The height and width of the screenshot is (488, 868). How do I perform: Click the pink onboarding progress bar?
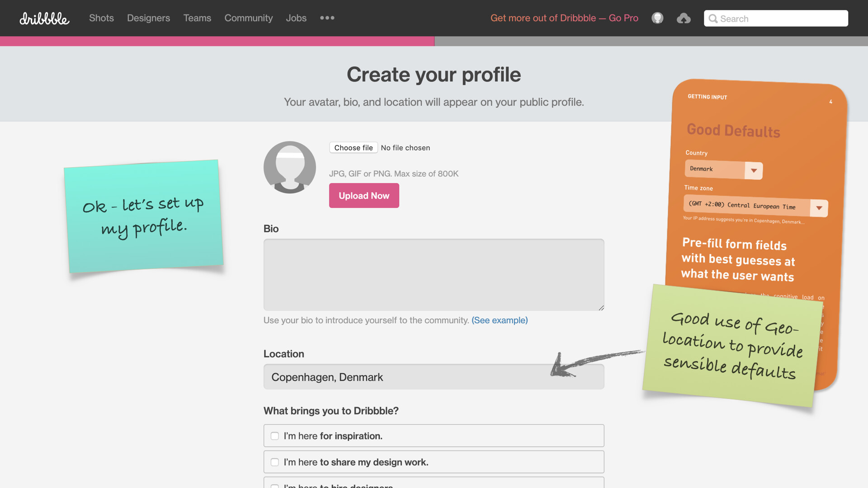tap(217, 41)
